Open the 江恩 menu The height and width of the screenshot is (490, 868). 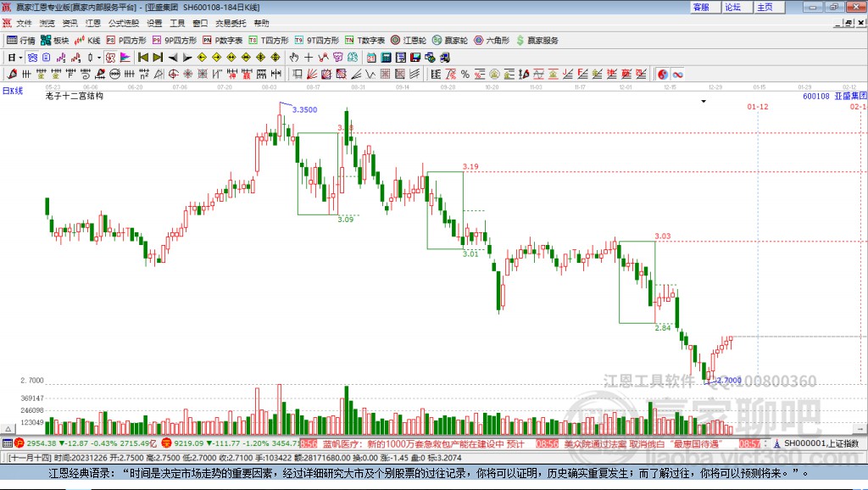pyautogui.click(x=92, y=23)
